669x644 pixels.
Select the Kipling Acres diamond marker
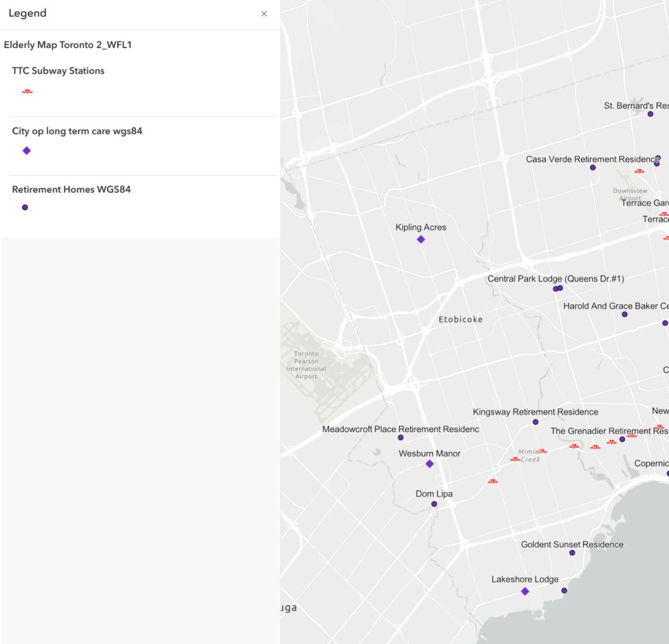[421, 240]
